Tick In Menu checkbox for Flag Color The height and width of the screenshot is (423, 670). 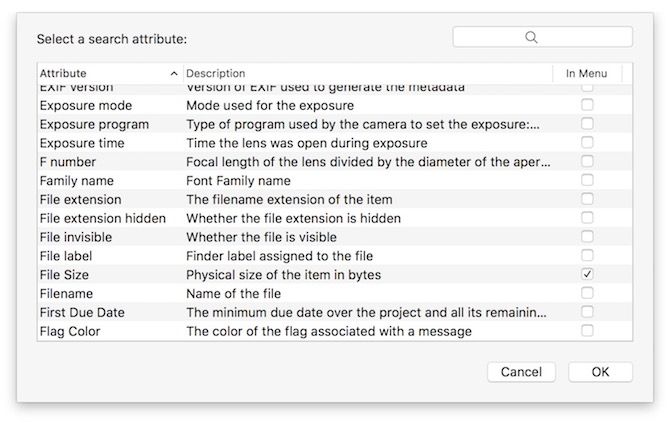pyautogui.click(x=587, y=331)
